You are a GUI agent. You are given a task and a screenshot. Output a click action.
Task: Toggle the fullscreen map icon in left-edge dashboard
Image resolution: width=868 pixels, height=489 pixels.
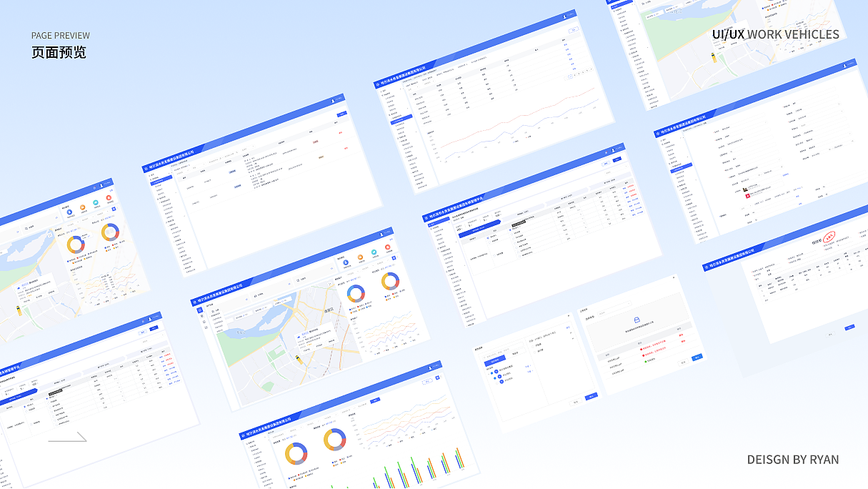tap(50, 234)
